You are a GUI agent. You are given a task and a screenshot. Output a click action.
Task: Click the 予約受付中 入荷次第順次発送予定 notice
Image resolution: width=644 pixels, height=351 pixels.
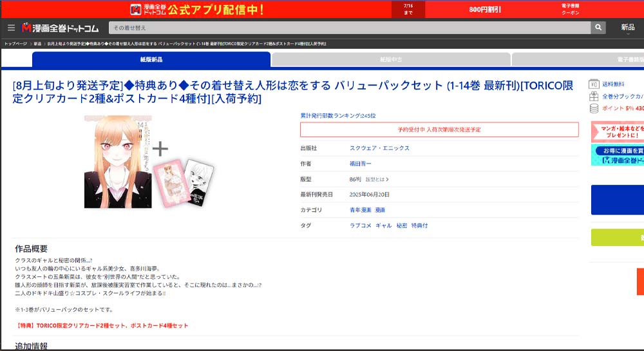tap(439, 129)
